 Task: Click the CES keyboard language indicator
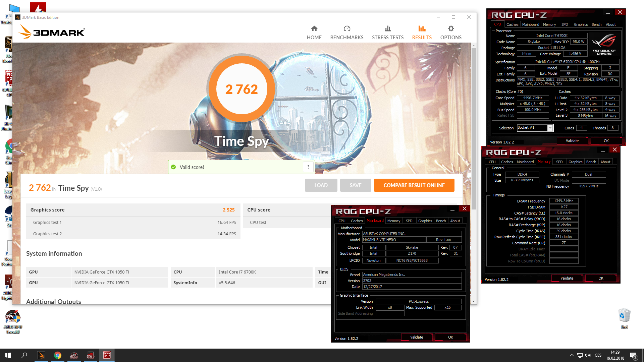[598, 355]
